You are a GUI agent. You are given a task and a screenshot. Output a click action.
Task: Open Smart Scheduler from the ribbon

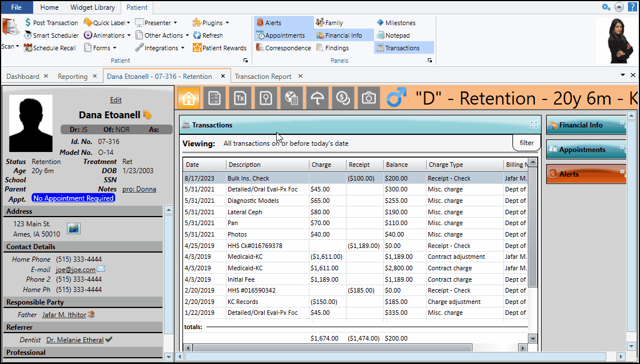point(51,35)
